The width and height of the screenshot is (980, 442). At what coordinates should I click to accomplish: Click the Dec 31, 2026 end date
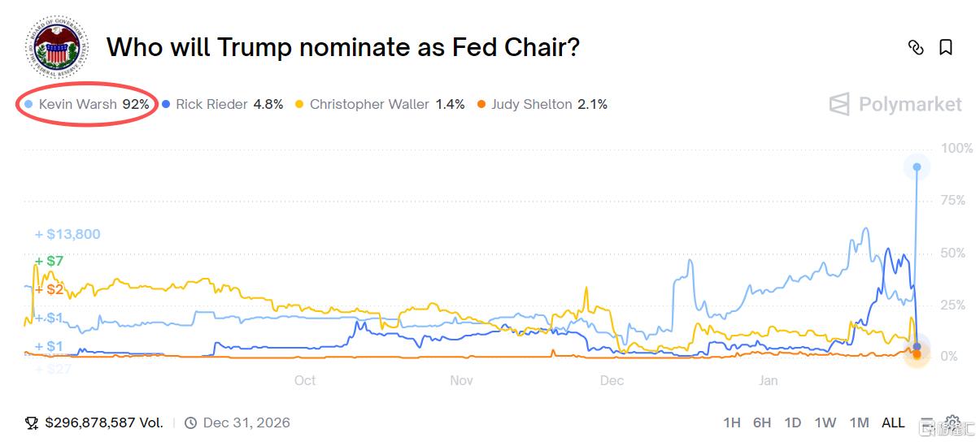click(x=246, y=422)
